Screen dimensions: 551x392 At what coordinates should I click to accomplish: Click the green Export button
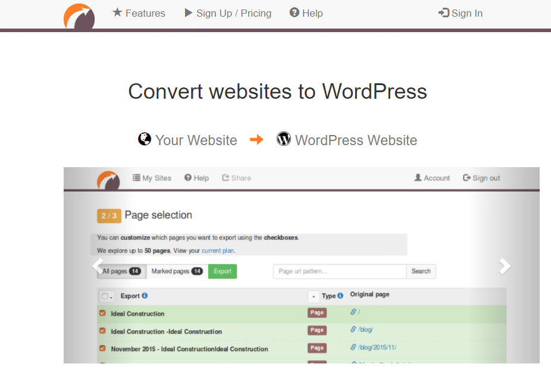[x=222, y=271]
